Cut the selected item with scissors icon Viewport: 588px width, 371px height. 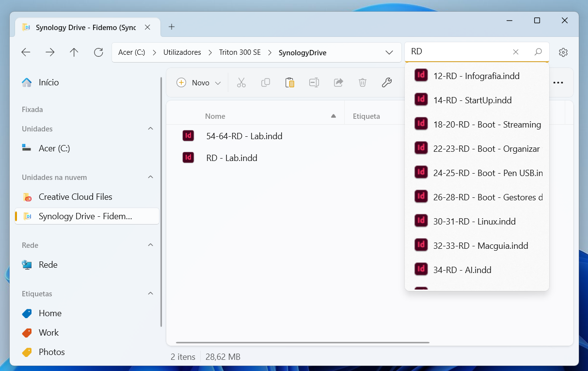[241, 83]
